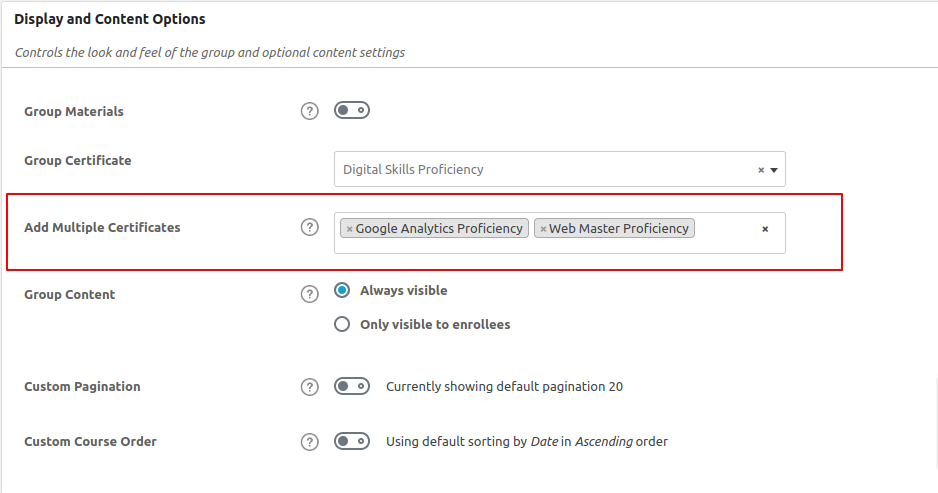Screen dimensions: 938x493
Task: Click the Group Certificate label
Action: click(78, 160)
